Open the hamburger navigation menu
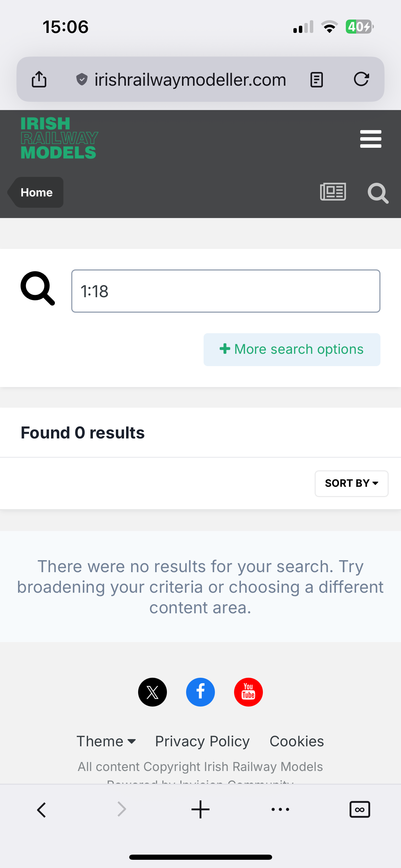 coord(370,139)
